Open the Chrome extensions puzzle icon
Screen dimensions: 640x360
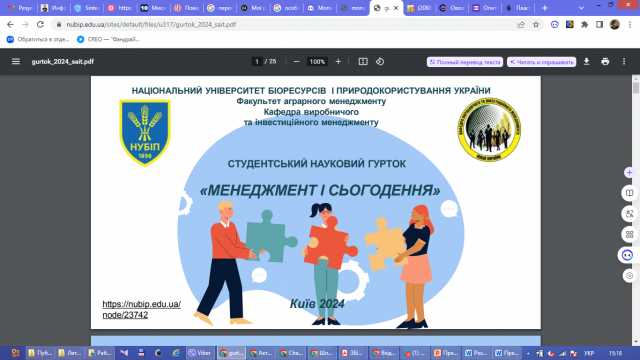(584, 24)
